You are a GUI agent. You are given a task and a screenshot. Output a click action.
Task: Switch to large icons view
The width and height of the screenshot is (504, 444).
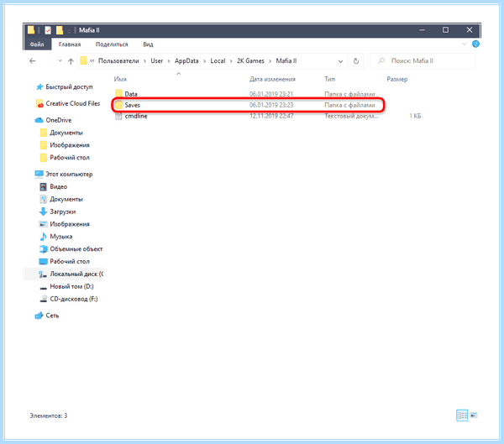coord(474,415)
